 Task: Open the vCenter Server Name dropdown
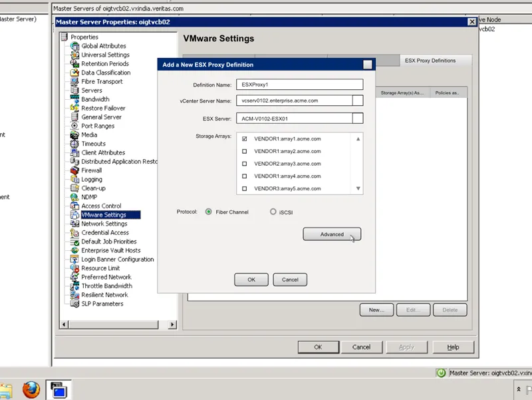[x=358, y=100]
